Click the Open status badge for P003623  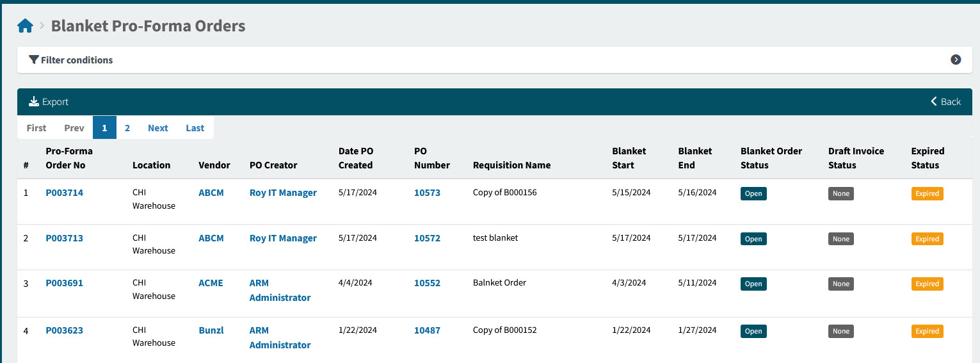tap(753, 331)
